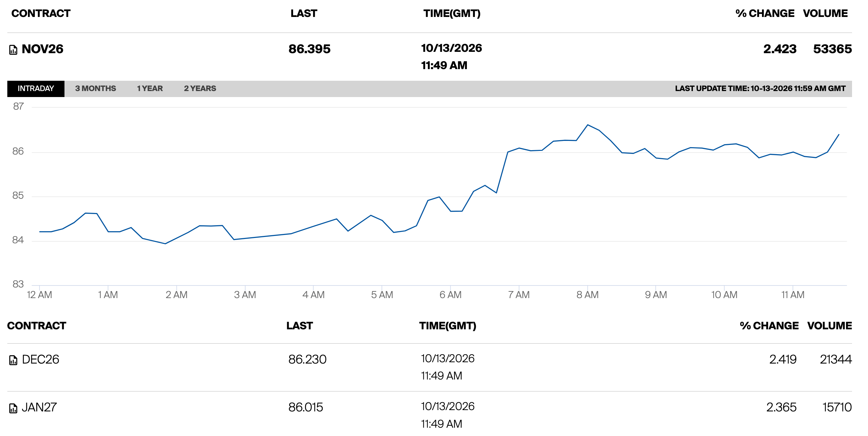Click the NOV26 contract name
The height and width of the screenshot is (436, 868).
click(43, 49)
